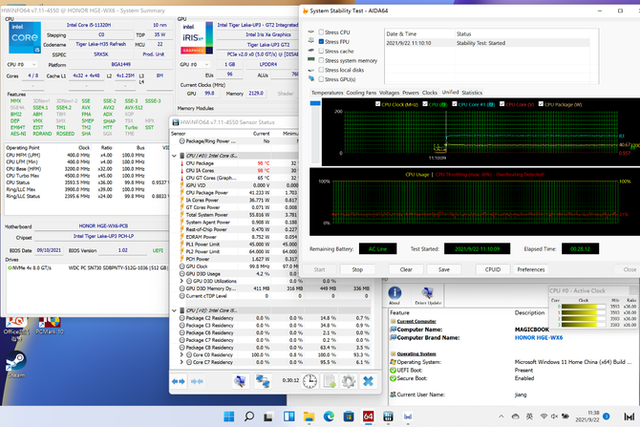Click the Preferences button

click(x=530, y=269)
